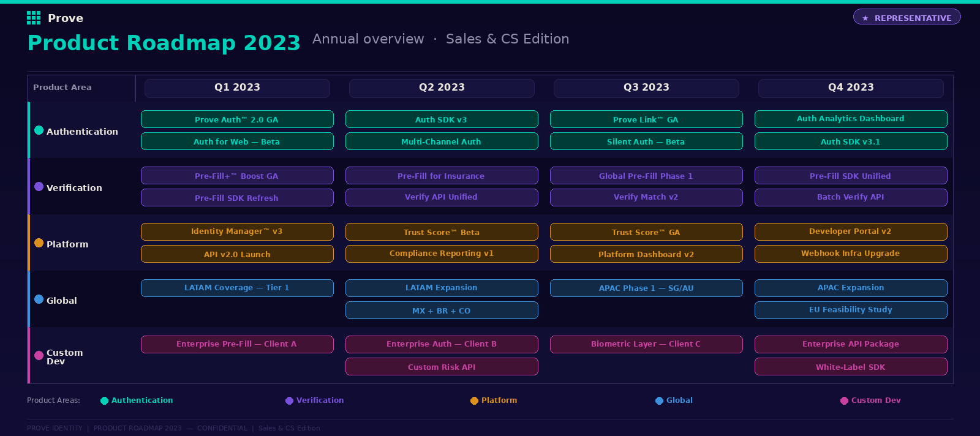Click APAC Phase 1 — SG/AU item

[646, 288]
